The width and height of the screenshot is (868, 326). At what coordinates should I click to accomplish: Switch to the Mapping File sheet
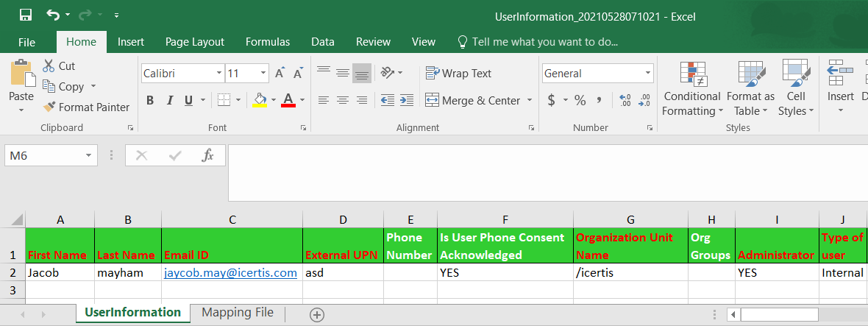[x=238, y=313]
